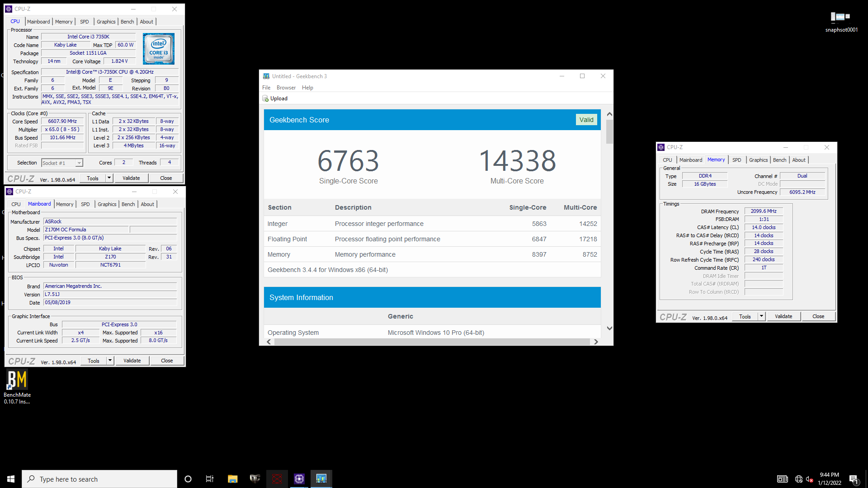
Task: Open muted volume tray icon
Action: [x=809, y=479]
